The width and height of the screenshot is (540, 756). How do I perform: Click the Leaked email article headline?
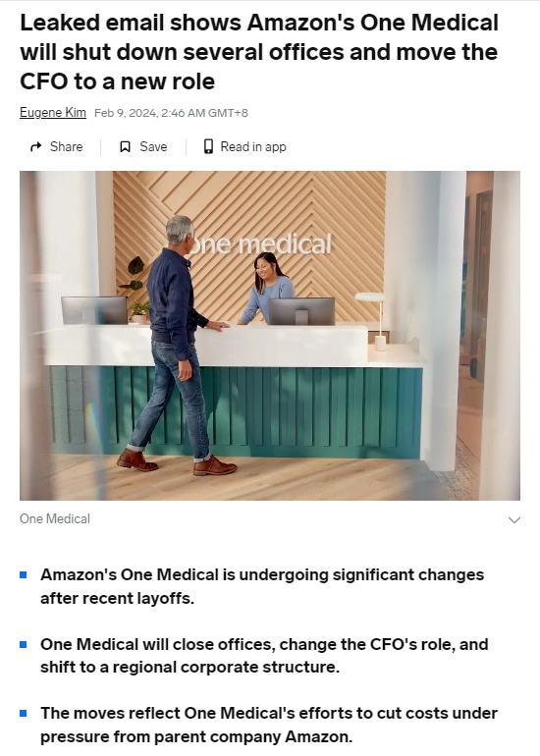click(259, 52)
